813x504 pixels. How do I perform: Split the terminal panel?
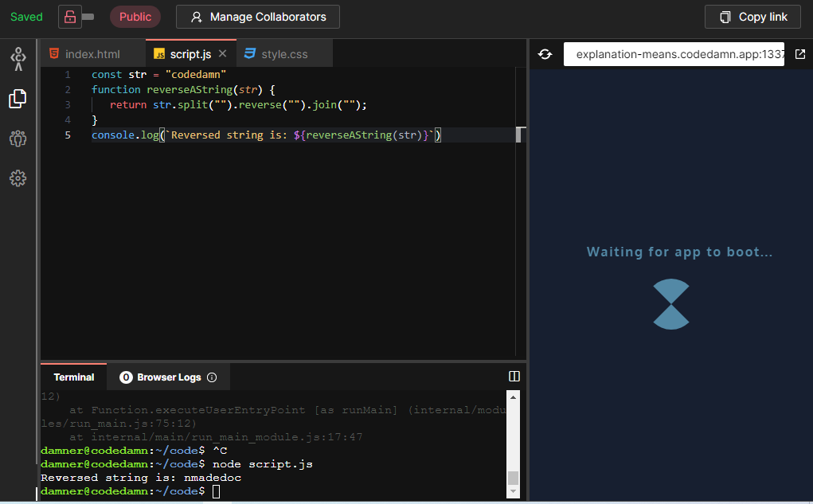coord(514,376)
